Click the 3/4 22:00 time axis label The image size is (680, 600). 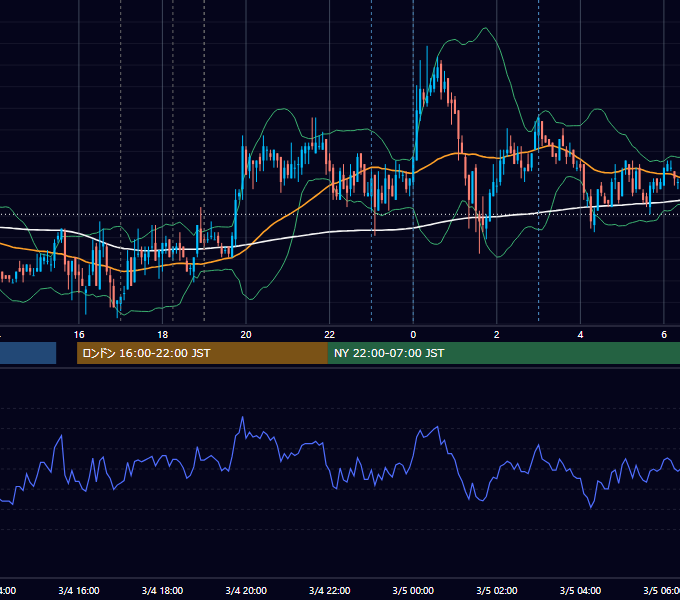point(330,590)
